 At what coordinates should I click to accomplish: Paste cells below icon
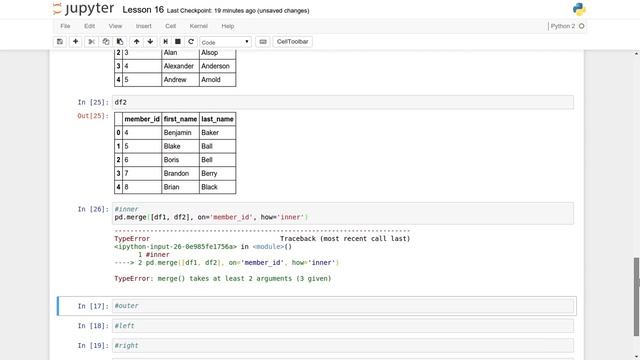120,42
